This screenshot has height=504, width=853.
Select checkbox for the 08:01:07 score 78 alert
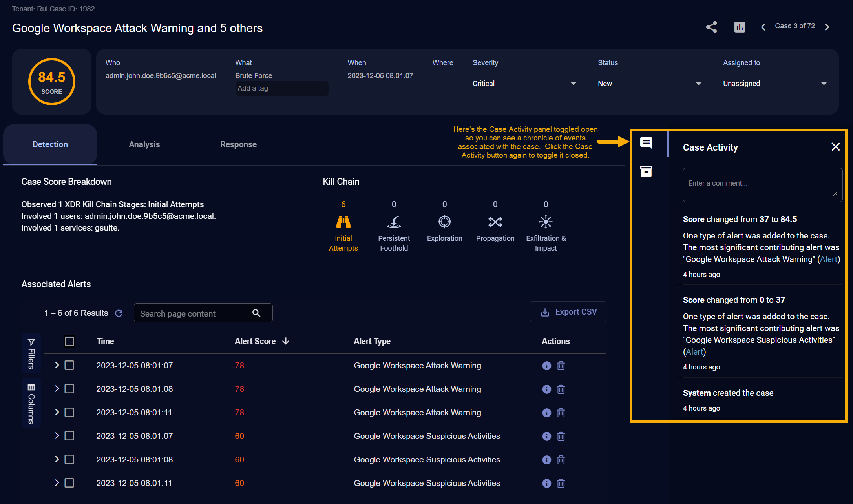pyautogui.click(x=69, y=366)
